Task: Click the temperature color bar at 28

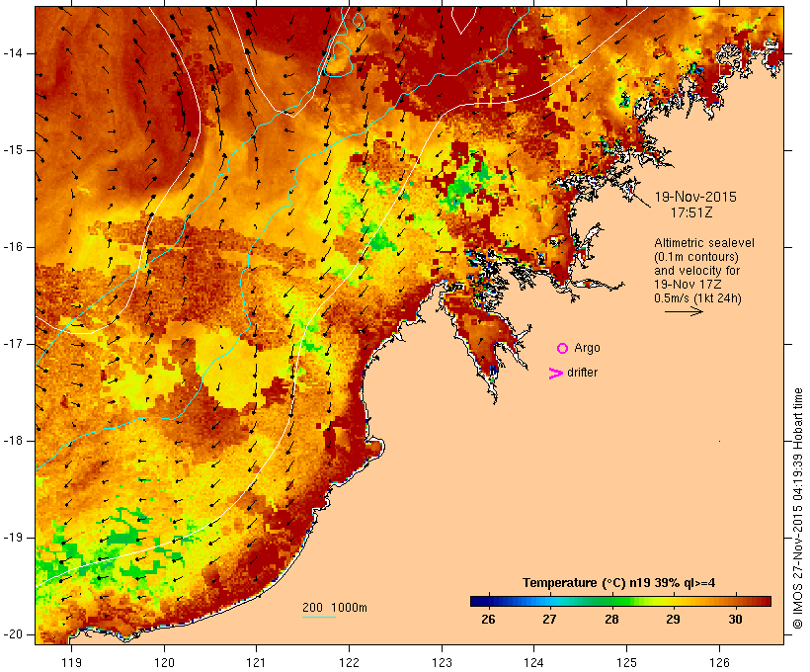Action: point(612,601)
